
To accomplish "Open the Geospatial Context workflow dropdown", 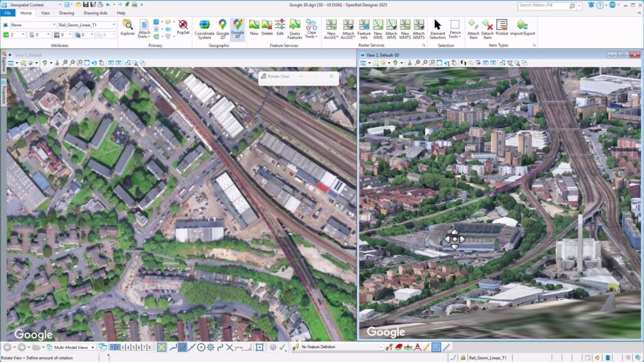I will [35, 5].
